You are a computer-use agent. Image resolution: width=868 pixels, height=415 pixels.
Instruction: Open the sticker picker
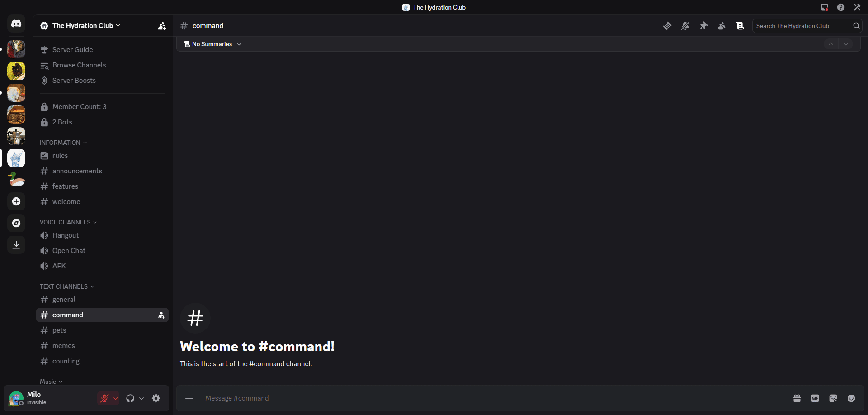tap(833, 398)
